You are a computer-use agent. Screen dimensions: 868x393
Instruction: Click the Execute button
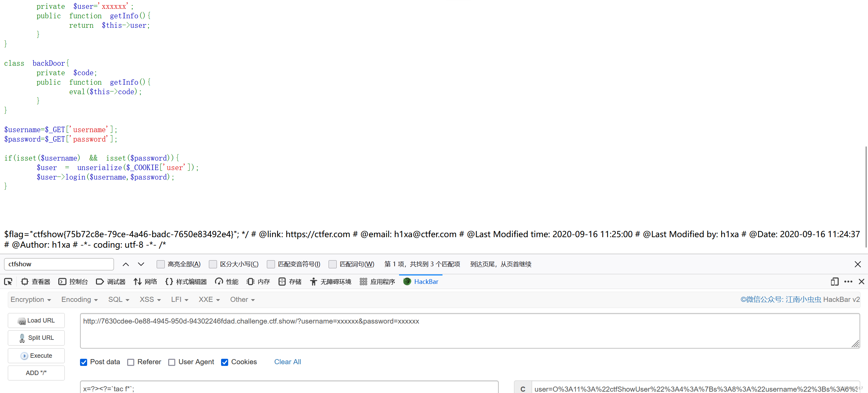point(37,355)
